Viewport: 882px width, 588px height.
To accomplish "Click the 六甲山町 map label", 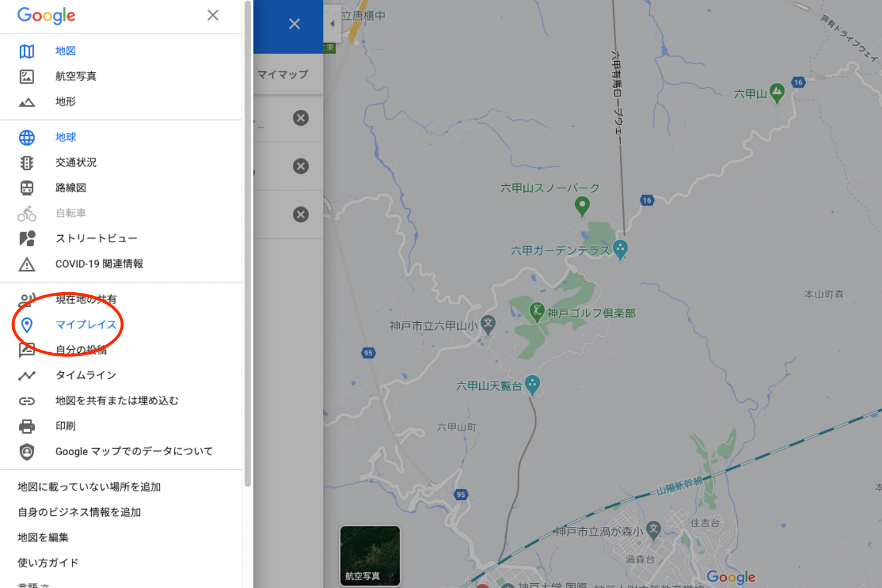I will (x=457, y=427).
